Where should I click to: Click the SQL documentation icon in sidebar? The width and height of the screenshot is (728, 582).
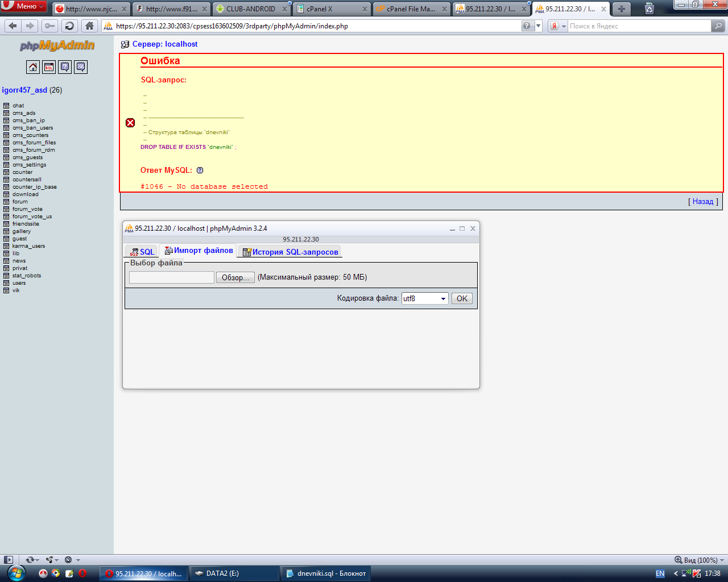81,67
